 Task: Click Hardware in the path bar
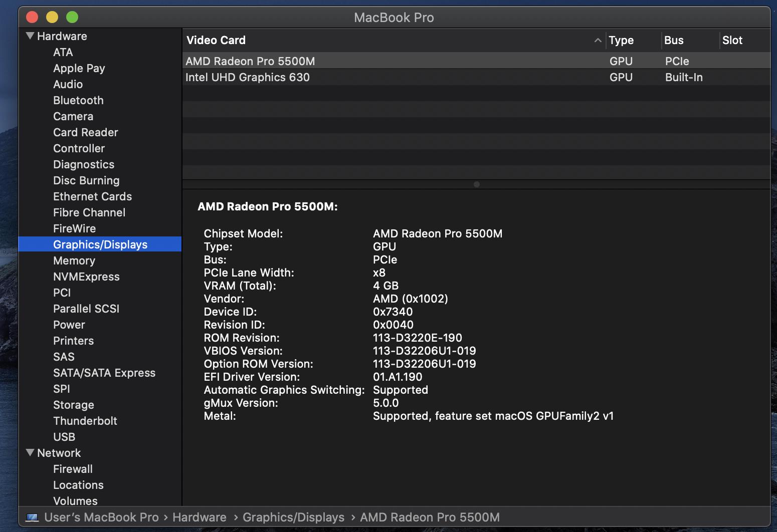point(200,517)
